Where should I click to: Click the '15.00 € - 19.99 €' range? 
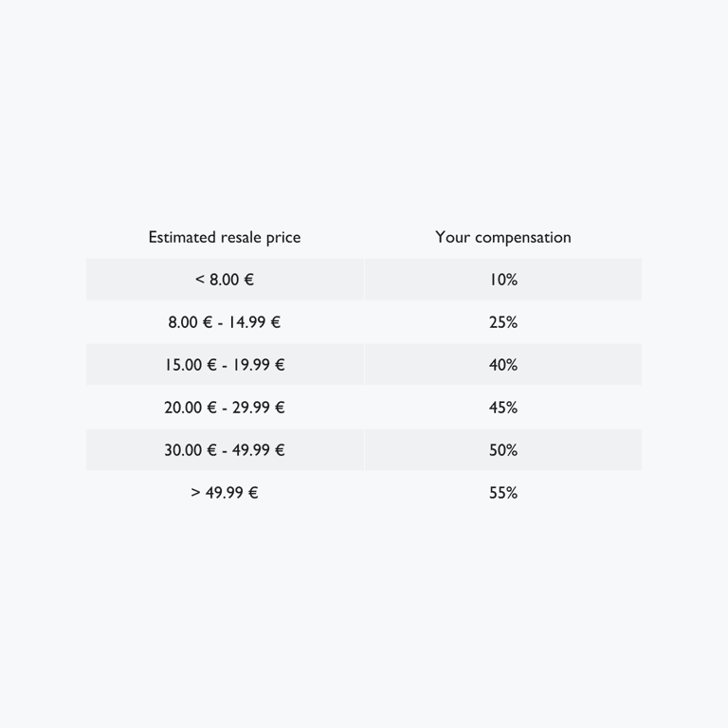[x=225, y=365]
